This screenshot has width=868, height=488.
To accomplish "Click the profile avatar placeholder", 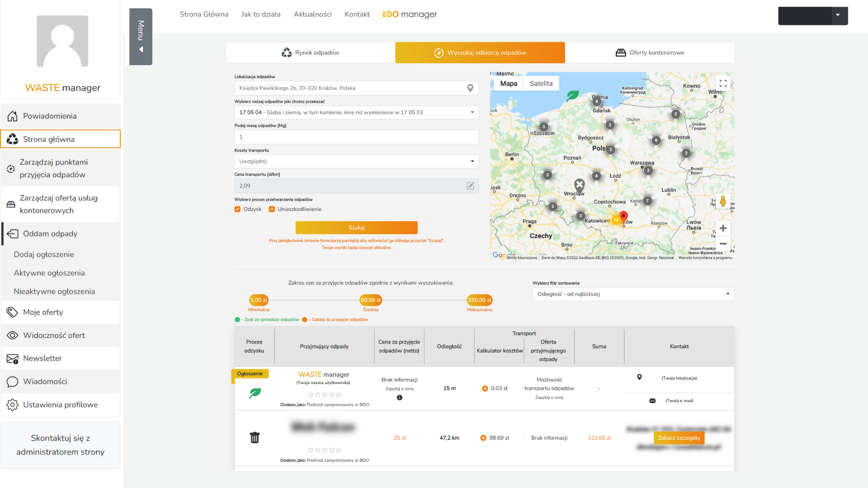I will click(x=62, y=41).
